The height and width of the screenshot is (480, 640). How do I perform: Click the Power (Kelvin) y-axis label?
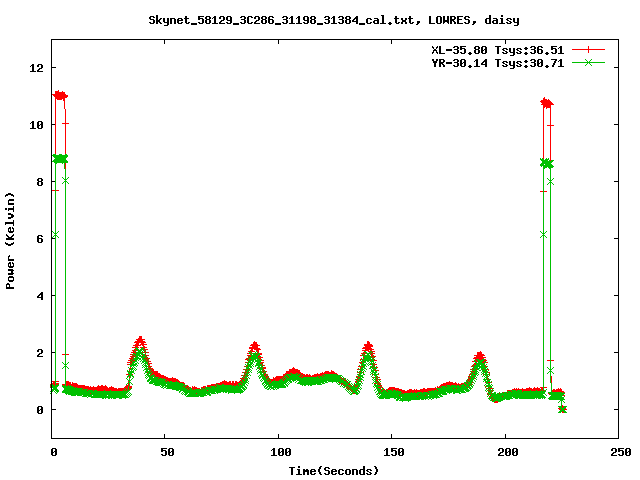coord(10,241)
